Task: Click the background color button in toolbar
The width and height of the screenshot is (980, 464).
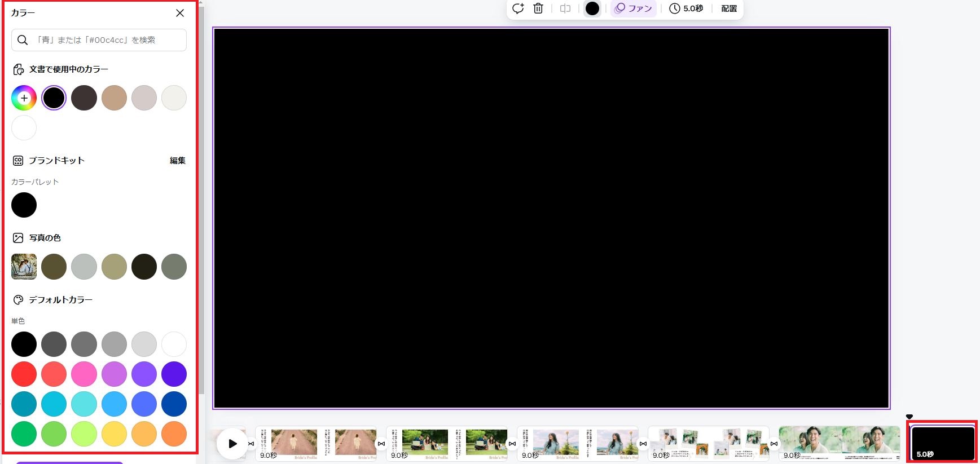Action: click(x=592, y=8)
